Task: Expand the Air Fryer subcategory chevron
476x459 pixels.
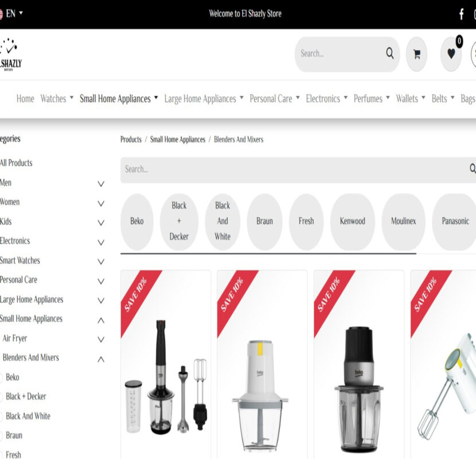Action: 101,339
